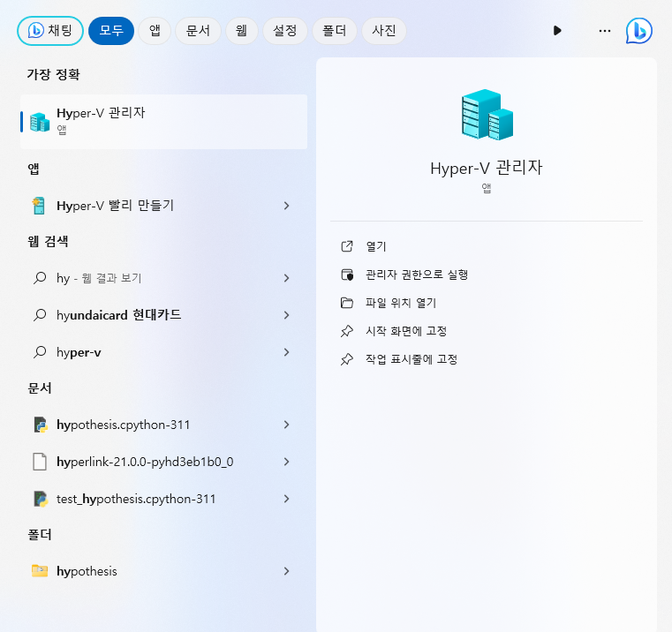
Task: Open the Hyper-V 빨리 만들기 result
Action: point(163,206)
